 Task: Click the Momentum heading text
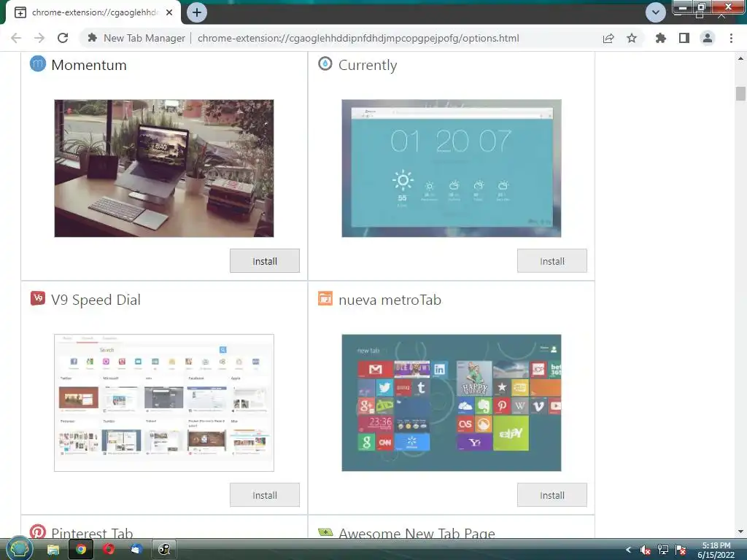click(89, 65)
